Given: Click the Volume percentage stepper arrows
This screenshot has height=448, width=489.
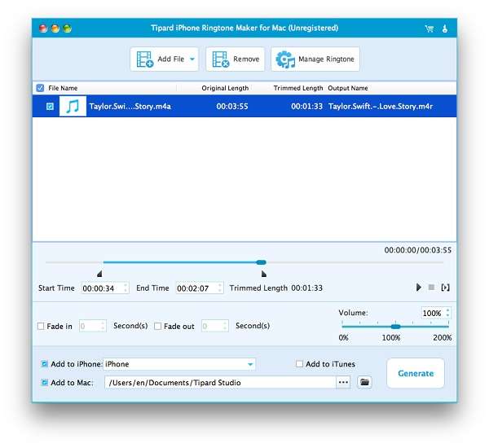Looking at the screenshot, I should (x=447, y=313).
